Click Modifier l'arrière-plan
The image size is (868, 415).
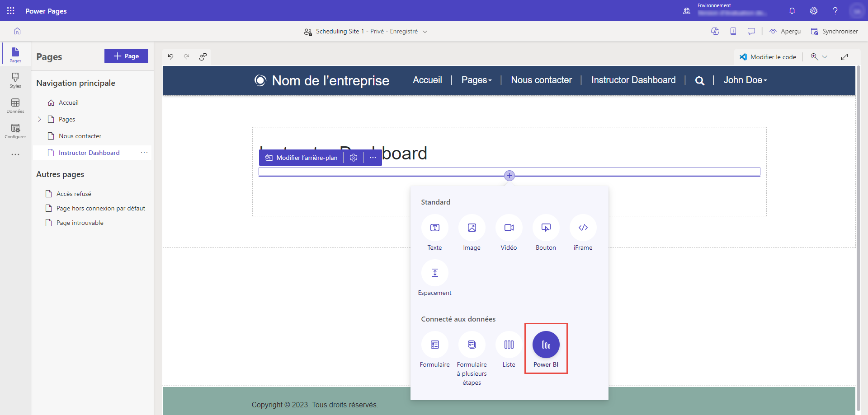301,158
